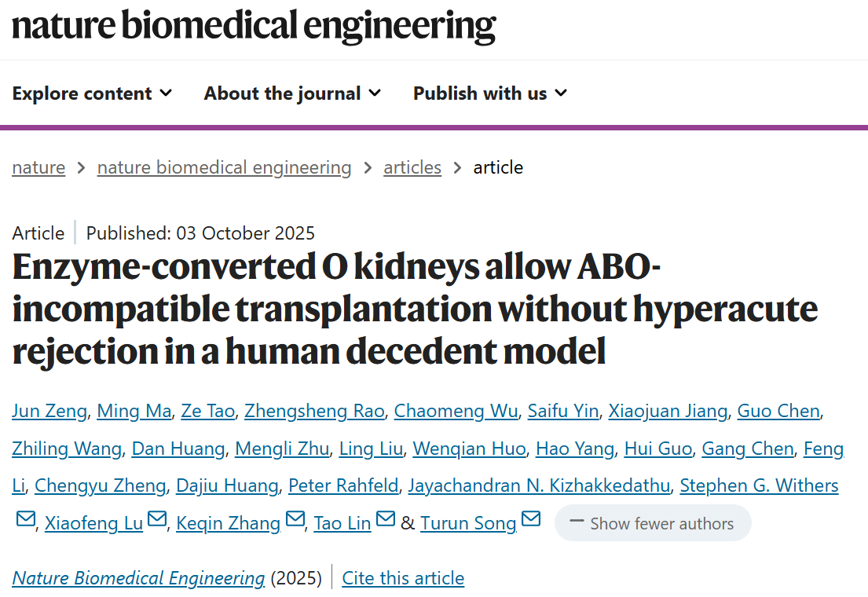Click envelope icon next to Keqin Zhang
This screenshot has height=597, width=868.
coord(295,519)
